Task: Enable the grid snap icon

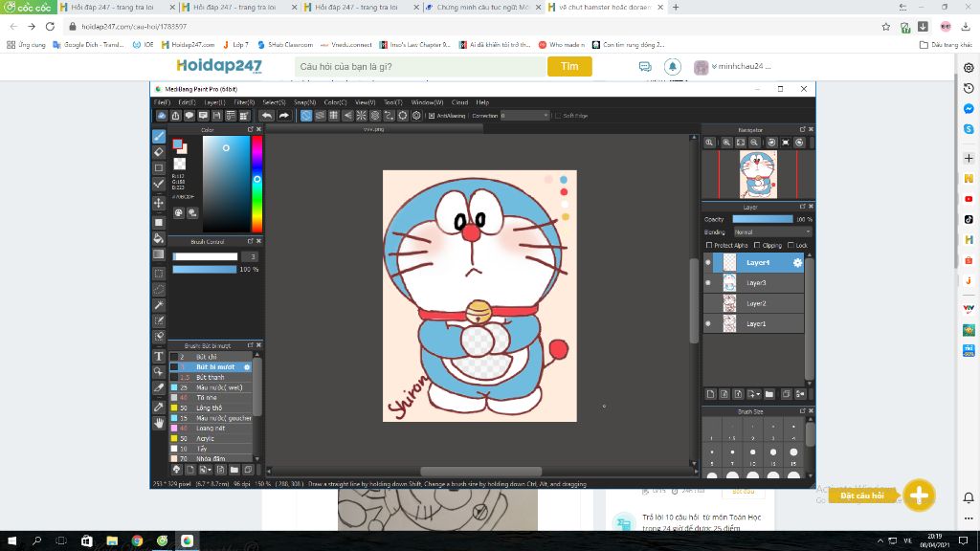Action: [334, 116]
